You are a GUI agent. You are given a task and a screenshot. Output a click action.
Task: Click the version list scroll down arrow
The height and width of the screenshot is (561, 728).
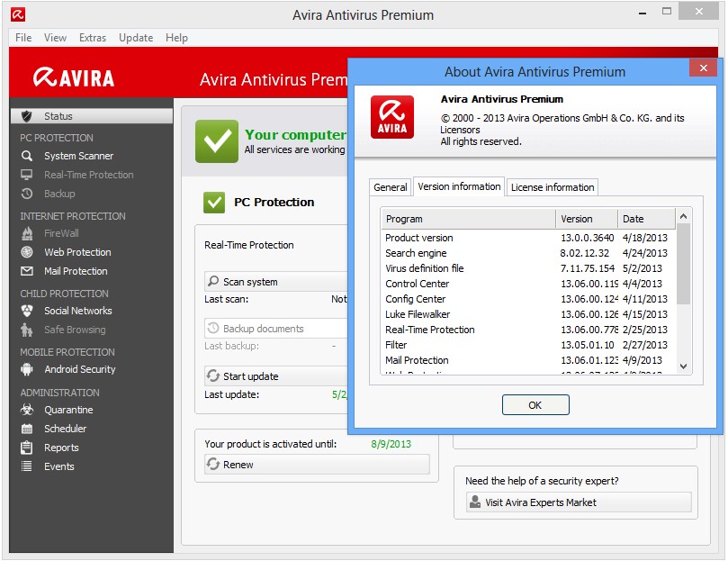click(683, 366)
